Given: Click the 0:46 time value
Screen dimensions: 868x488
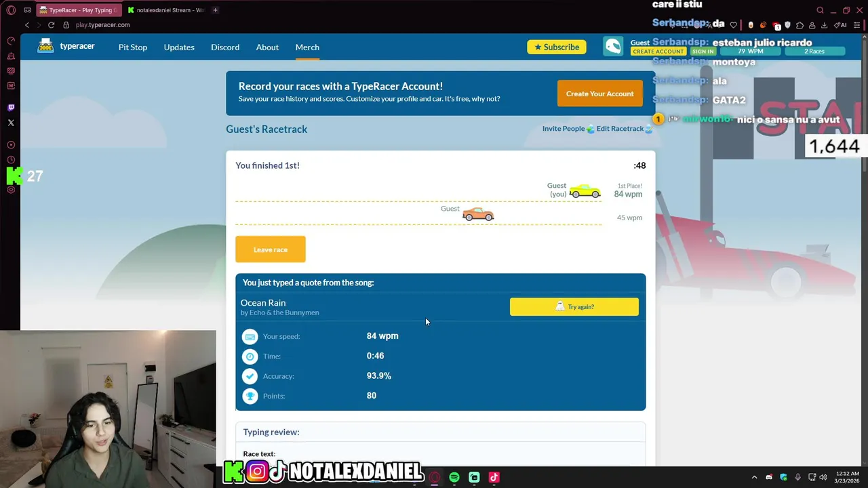Looking at the screenshot, I should 375,356.
